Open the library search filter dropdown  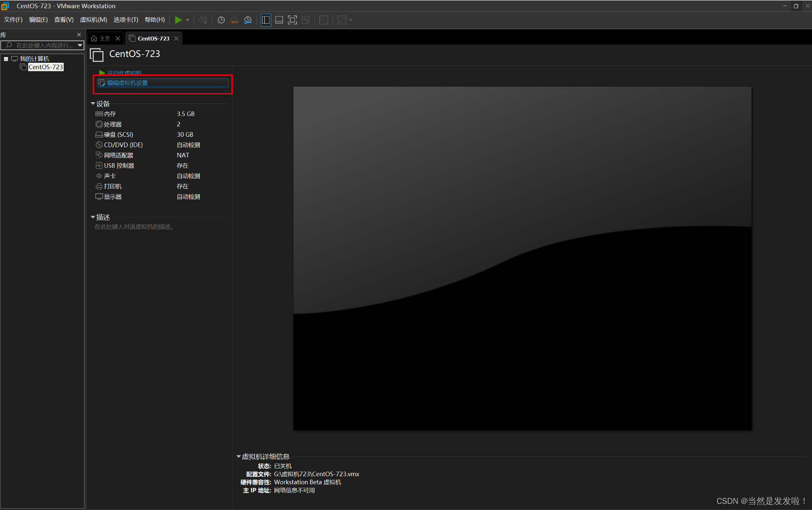(80, 45)
